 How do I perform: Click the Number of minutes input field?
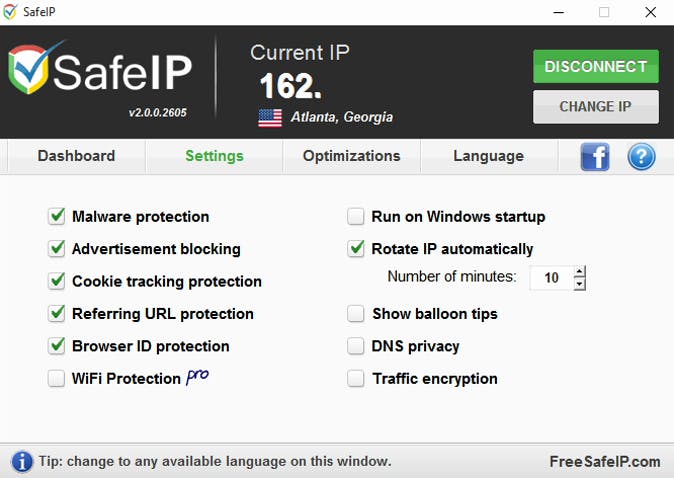point(550,278)
